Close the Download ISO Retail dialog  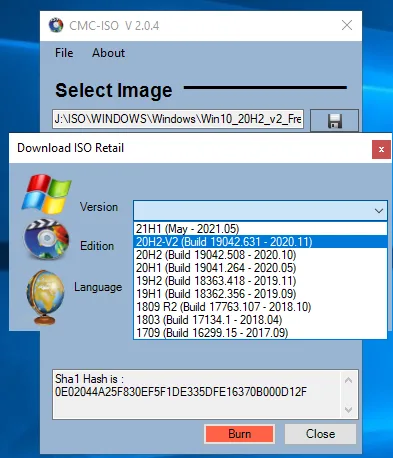coord(381,149)
